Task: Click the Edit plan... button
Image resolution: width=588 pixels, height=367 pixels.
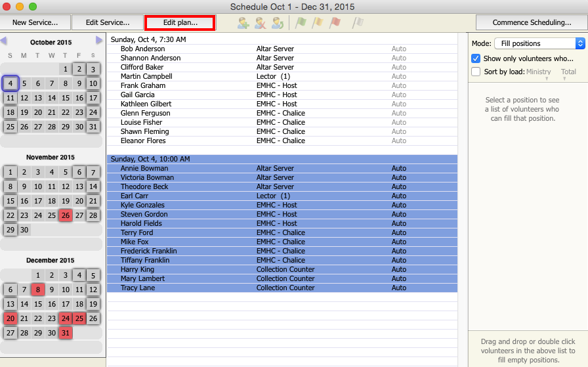Action: tap(180, 22)
